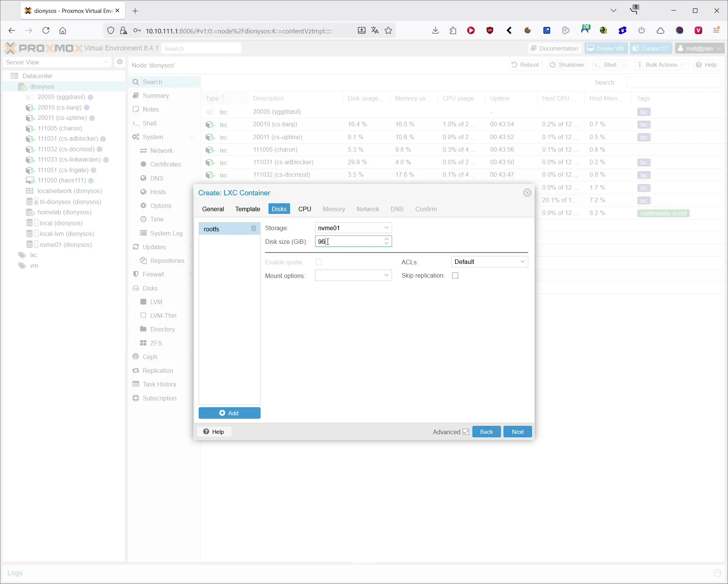Toggle the Advanced checkbox
Screen dimensions: 728x584
(x=466, y=432)
